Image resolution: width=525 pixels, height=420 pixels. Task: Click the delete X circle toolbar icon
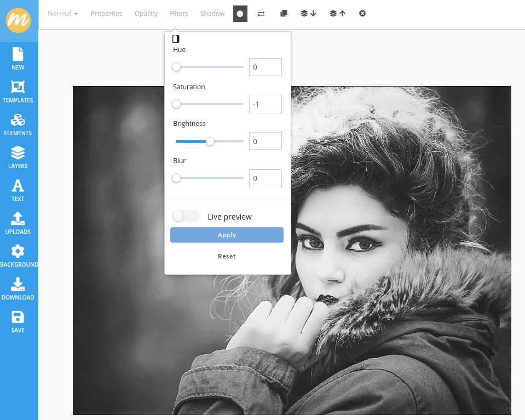pos(362,13)
